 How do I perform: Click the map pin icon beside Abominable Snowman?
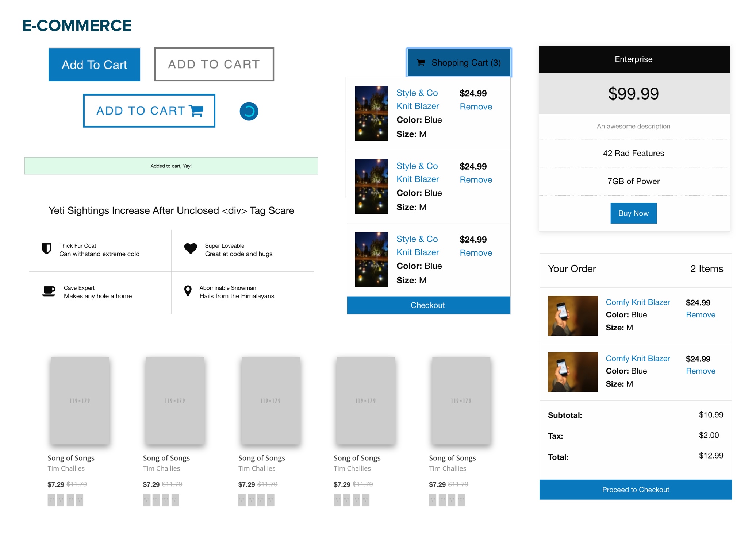pos(188,291)
